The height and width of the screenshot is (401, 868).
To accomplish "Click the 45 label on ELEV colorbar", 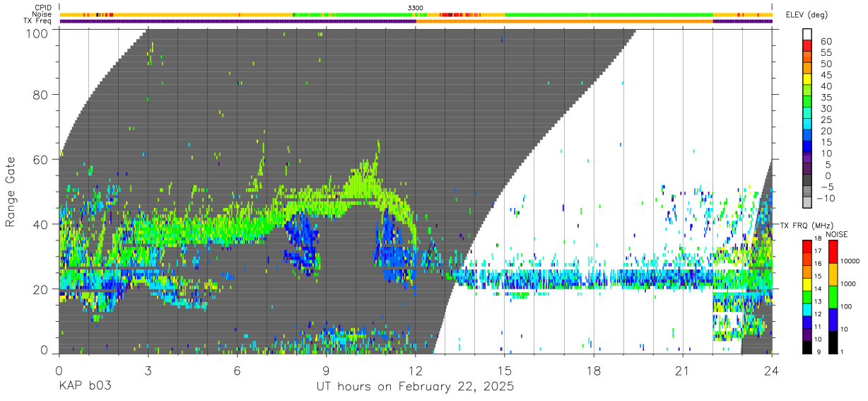I will (x=826, y=75).
